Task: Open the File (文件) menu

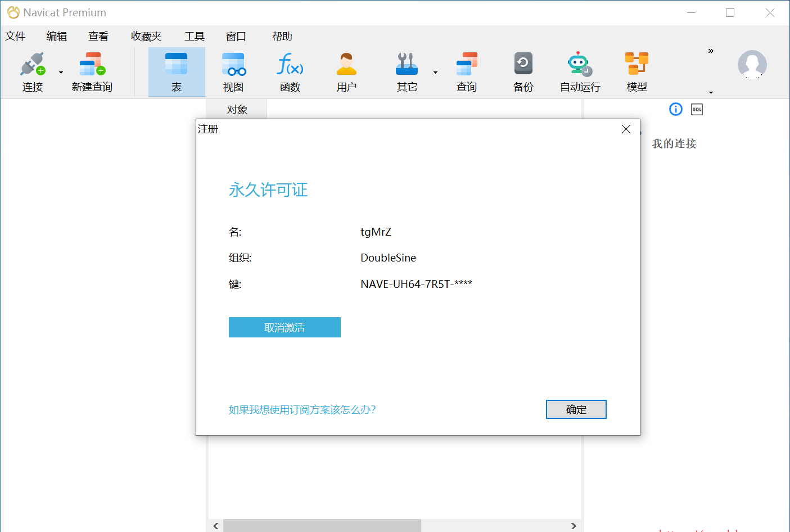Action: pos(15,37)
